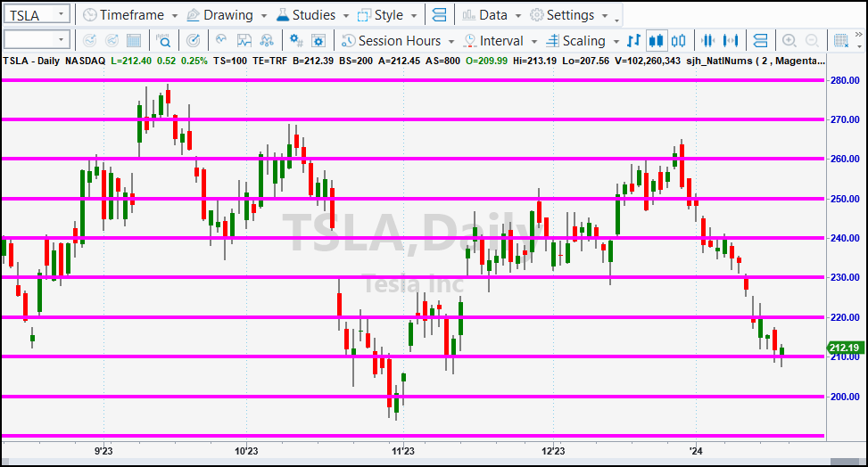The image size is (868, 467).
Task: Open the Studies menu
Action: tap(314, 15)
